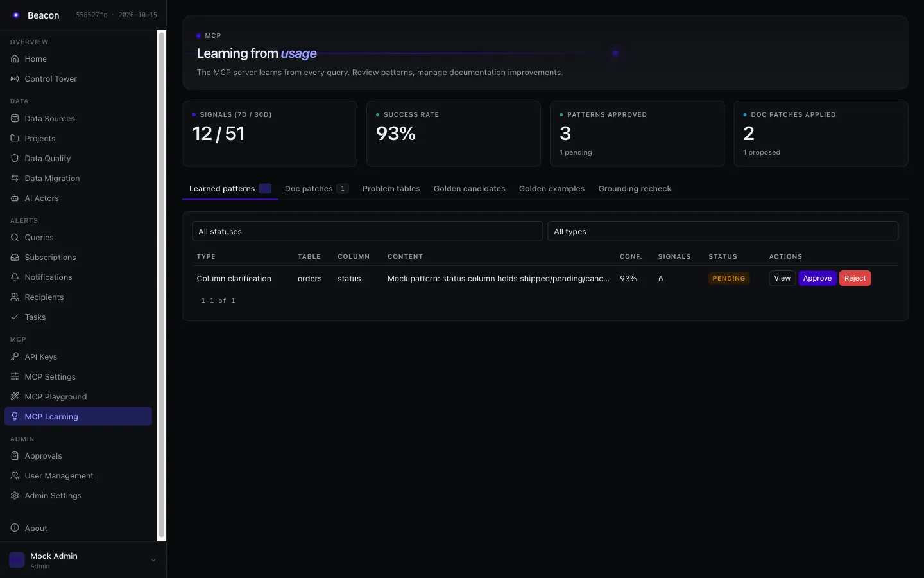Click the Subscriptions inbox icon
The height and width of the screenshot is (578, 924).
click(x=15, y=257)
